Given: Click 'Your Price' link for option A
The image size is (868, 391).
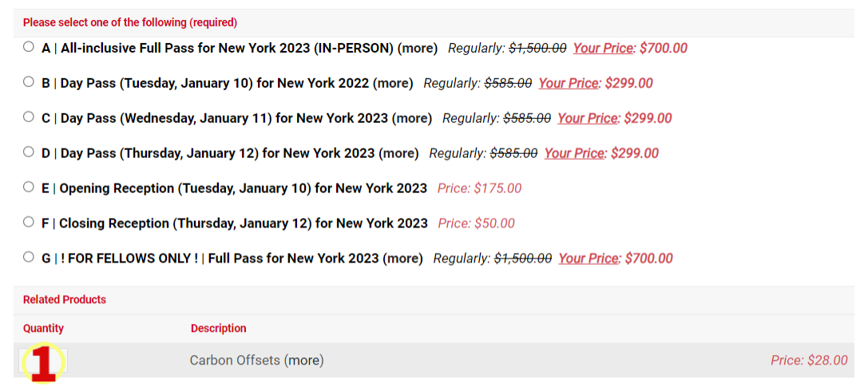Looking at the screenshot, I should [x=603, y=48].
